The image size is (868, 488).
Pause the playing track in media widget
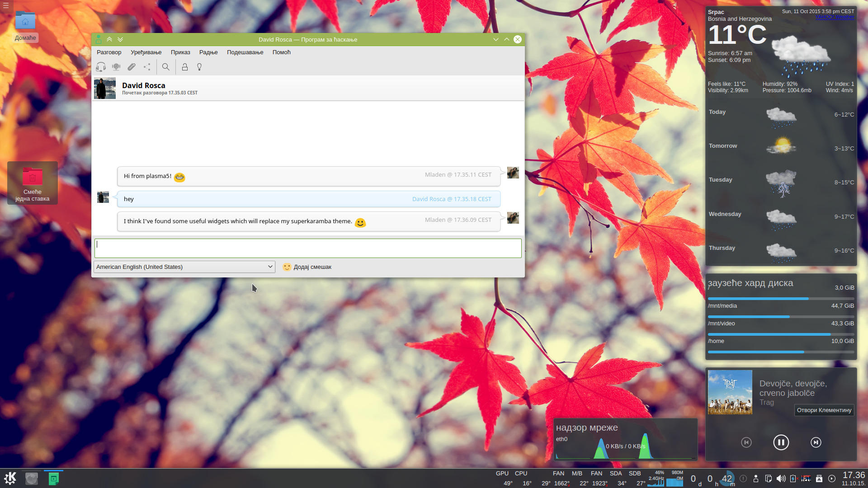tap(781, 442)
